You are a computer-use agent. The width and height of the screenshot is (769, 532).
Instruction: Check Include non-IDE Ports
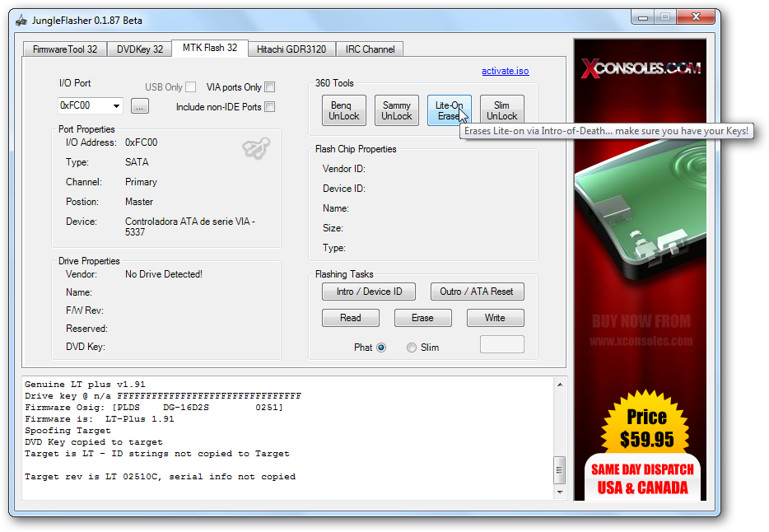270,107
